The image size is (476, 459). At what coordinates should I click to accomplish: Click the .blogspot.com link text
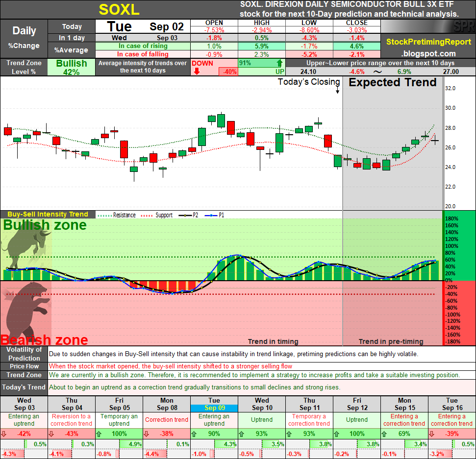click(x=428, y=54)
